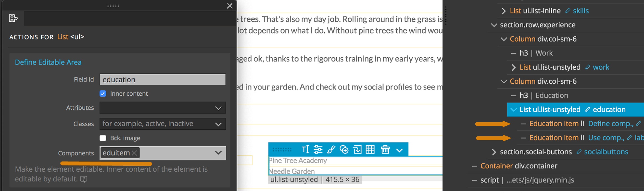Expand more options chevron in element toolbar
The image size is (644, 194).
tap(399, 150)
